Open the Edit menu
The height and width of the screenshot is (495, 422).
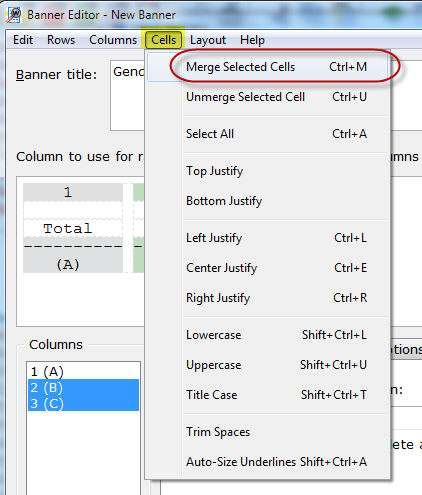tap(23, 40)
